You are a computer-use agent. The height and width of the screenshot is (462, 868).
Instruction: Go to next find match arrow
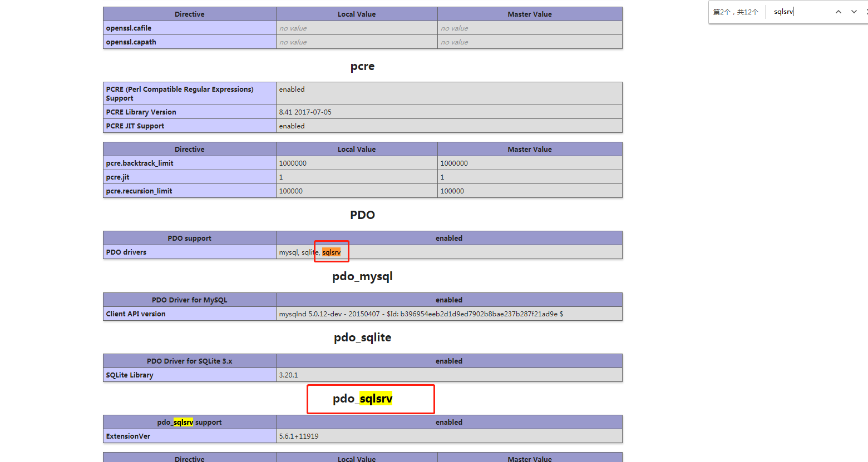854,12
